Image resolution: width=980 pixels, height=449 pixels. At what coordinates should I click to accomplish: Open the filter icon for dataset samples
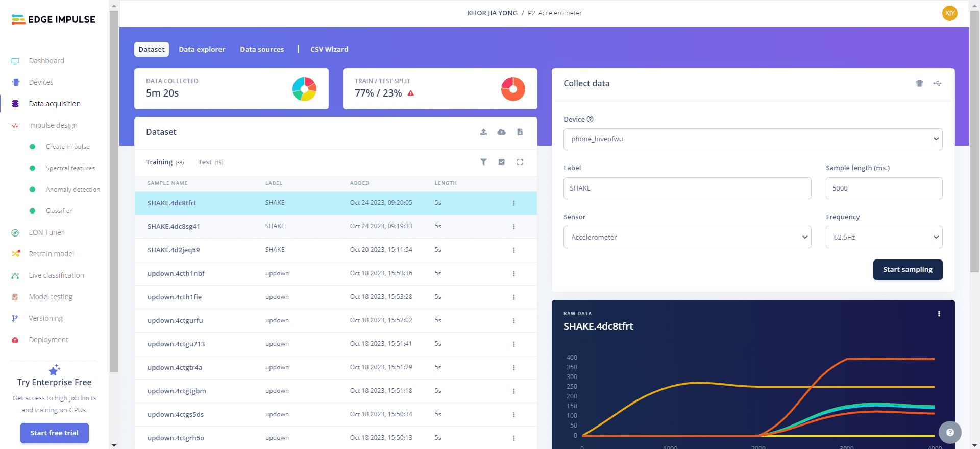pos(483,162)
